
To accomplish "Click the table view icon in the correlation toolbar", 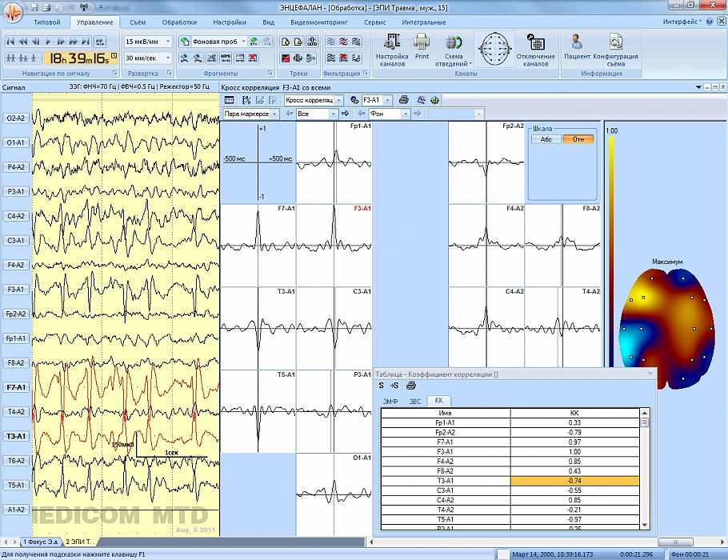I will pos(230,100).
